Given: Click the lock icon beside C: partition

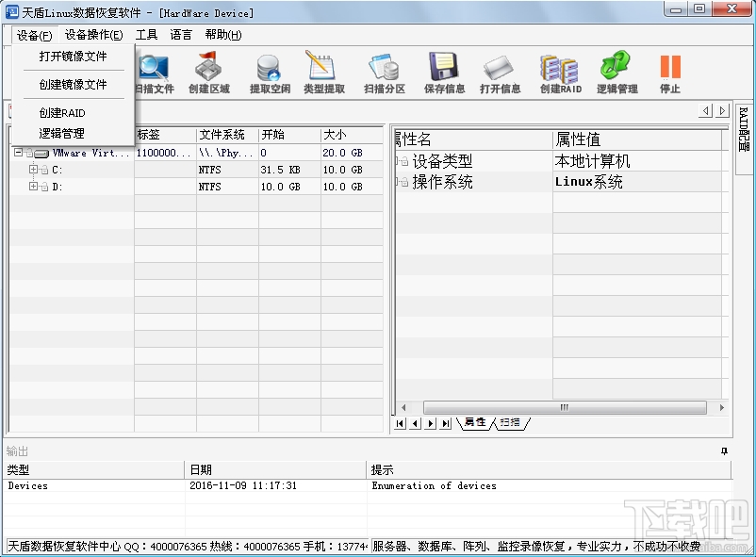Looking at the screenshot, I should pyautogui.click(x=44, y=170).
